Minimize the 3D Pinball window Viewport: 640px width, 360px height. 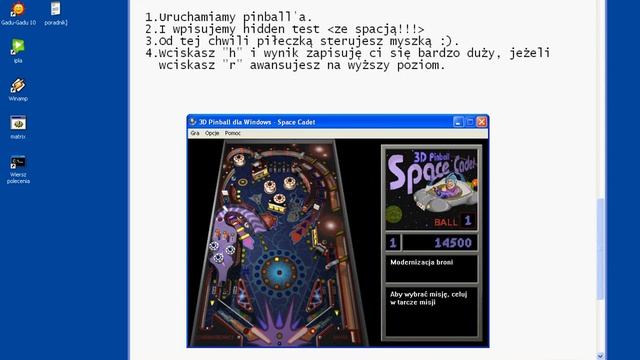(458, 122)
